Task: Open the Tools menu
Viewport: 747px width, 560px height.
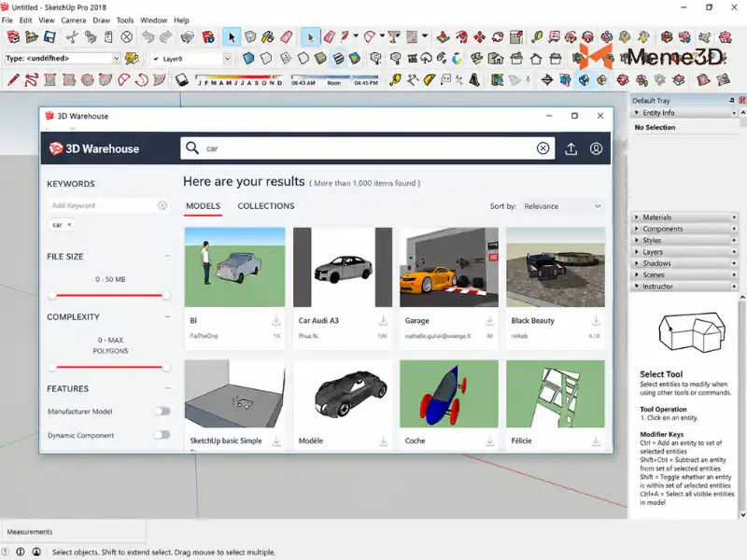Action: click(125, 20)
